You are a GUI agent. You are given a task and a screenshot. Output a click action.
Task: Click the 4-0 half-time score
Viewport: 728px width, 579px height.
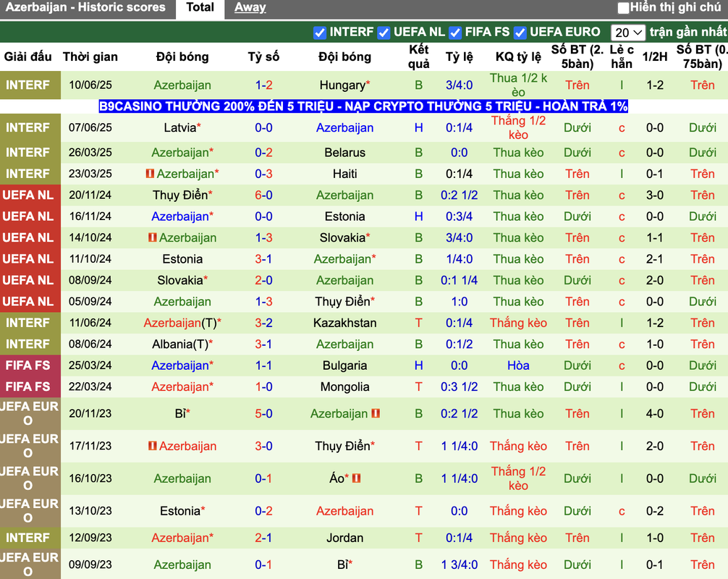tap(655, 413)
